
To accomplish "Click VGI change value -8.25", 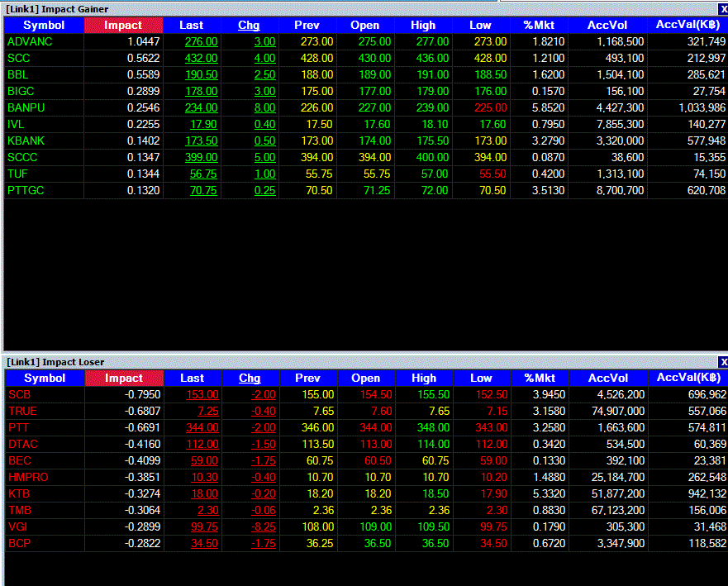I will [264, 527].
